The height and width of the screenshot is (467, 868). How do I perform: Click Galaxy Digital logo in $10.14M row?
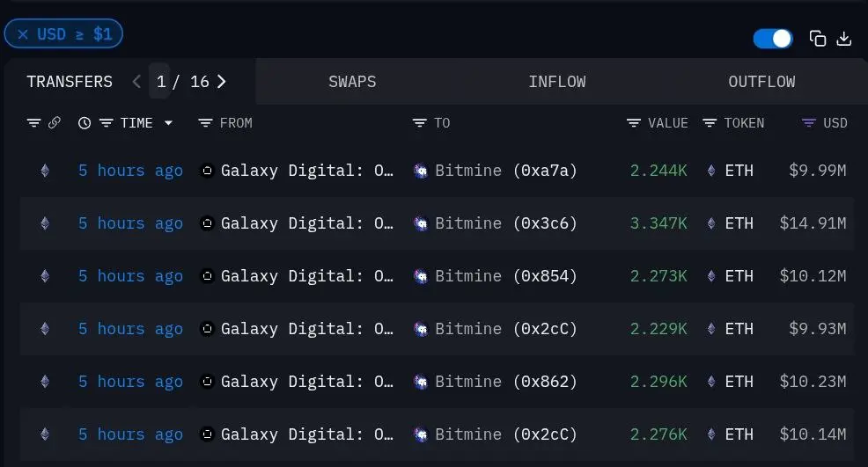(207, 434)
